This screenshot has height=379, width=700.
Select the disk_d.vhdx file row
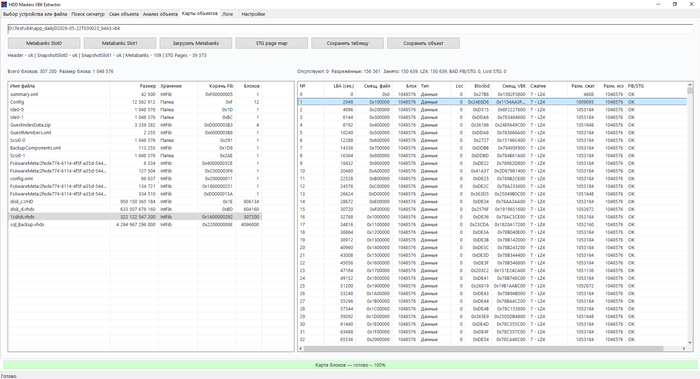135,209
